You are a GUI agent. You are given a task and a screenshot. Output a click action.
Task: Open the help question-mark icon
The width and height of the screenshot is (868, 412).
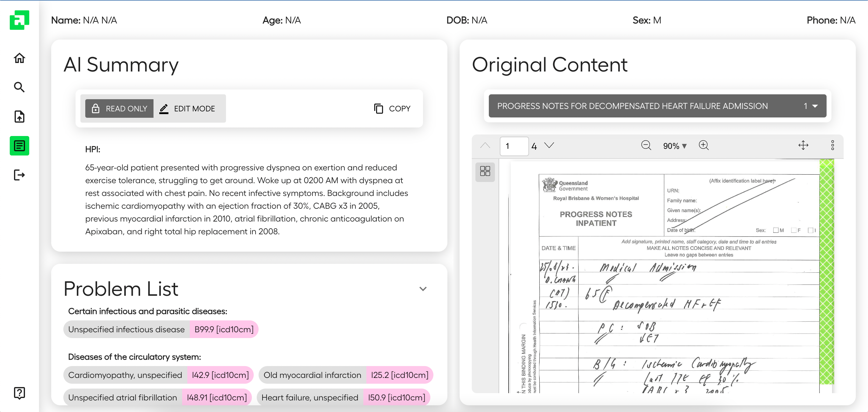tap(19, 393)
